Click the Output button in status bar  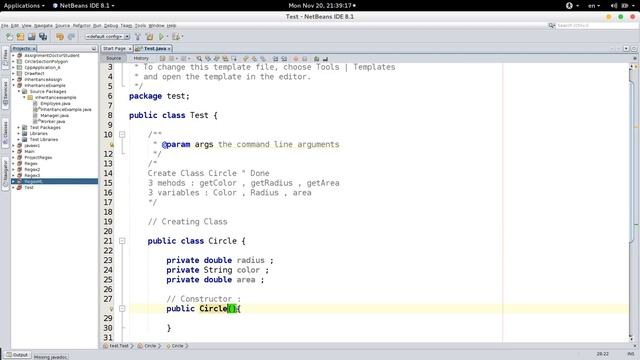pyautogui.click(x=17, y=355)
